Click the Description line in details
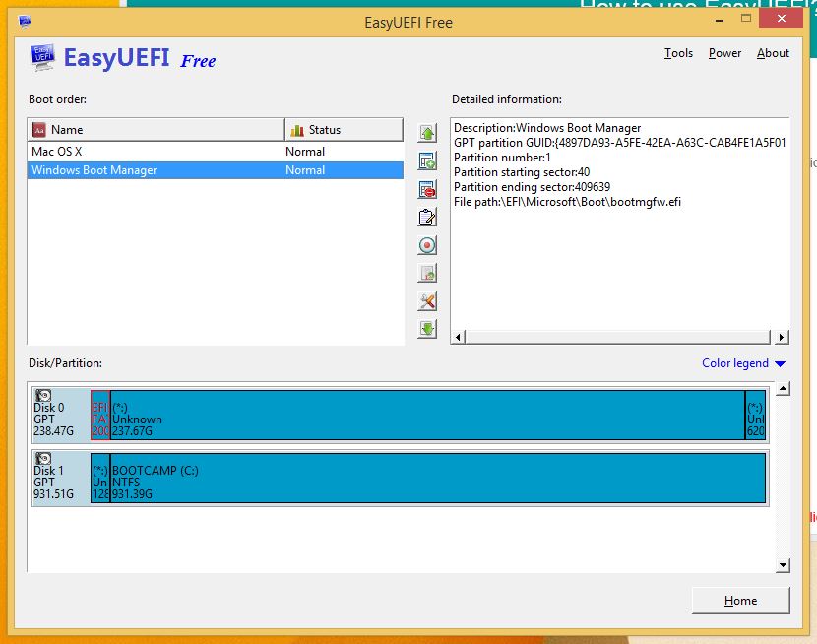817x644 pixels. [547, 128]
